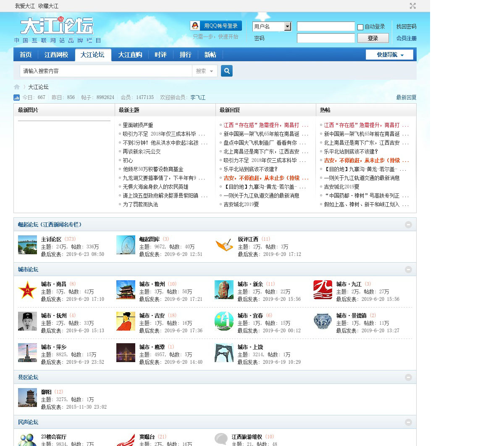Enable the 自动登录 checkbox

pyautogui.click(x=360, y=27)
